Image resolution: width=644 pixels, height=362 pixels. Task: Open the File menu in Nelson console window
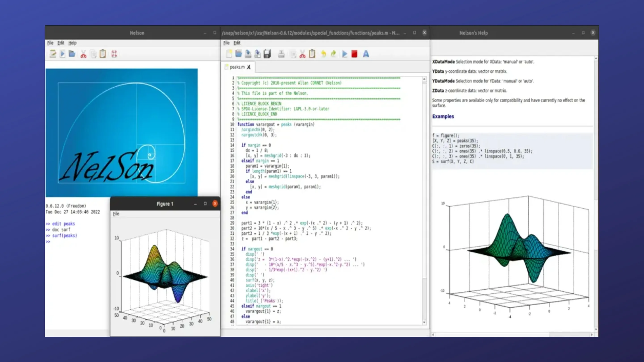pyautogui.click(x=50, y=43)
